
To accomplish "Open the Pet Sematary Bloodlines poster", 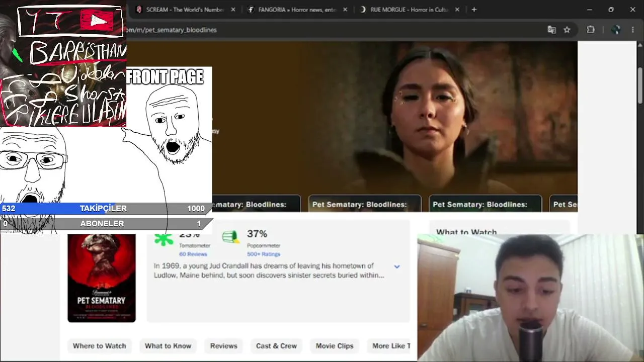I will [x=102, y=278].
